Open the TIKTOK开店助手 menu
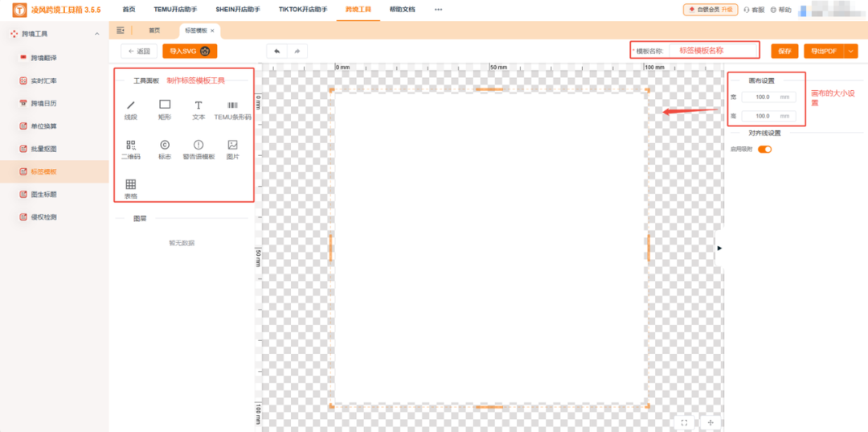This screenshot has width=868, height=432. point(302,10)
